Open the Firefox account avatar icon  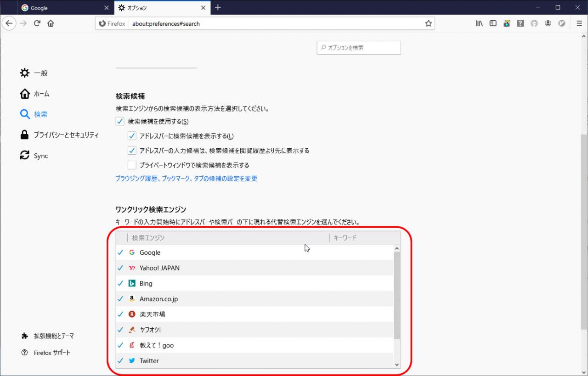(548, 23)
